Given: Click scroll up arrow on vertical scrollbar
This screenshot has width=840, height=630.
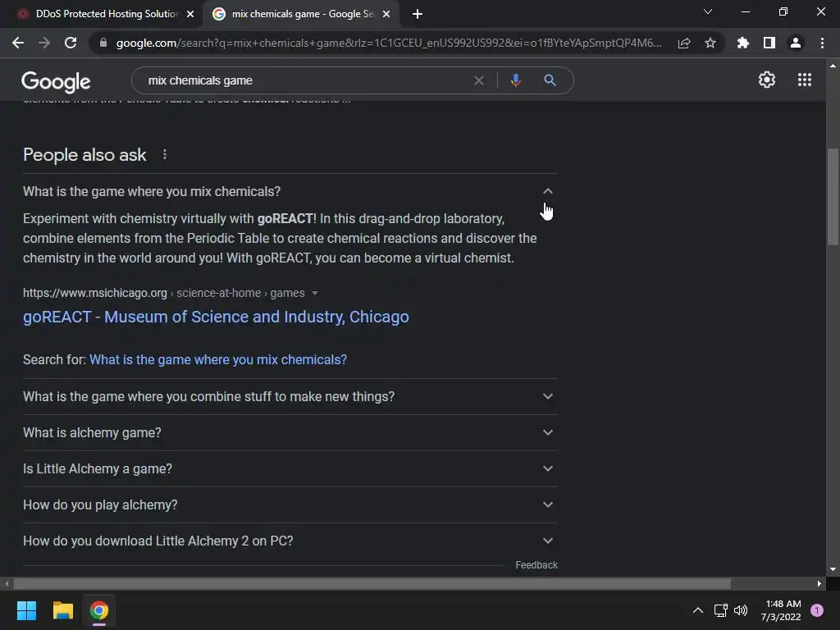Looking at the screenshot, I should coord(833,66).
